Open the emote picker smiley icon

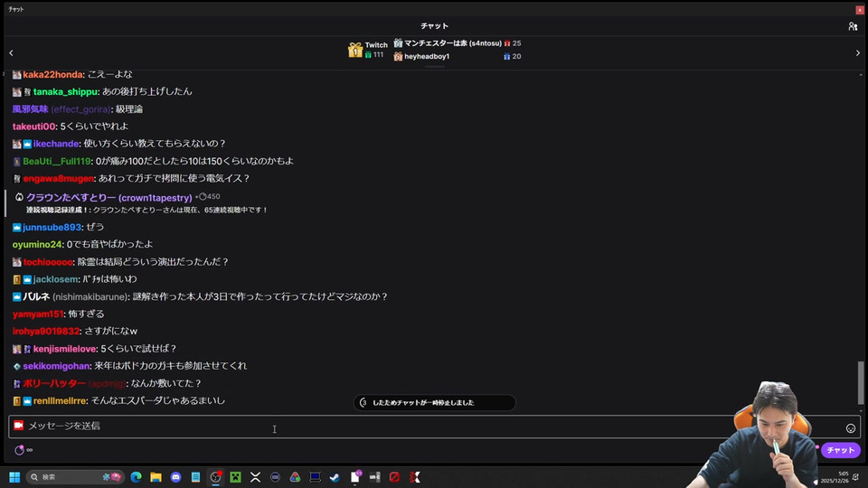851,428
